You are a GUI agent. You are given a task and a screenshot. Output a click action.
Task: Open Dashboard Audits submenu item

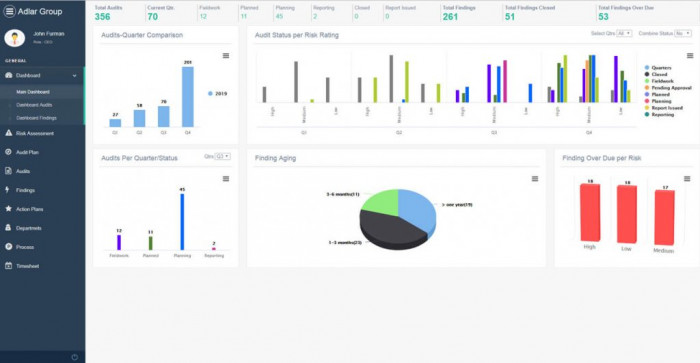pyautogui.click(x=34, y=105)
